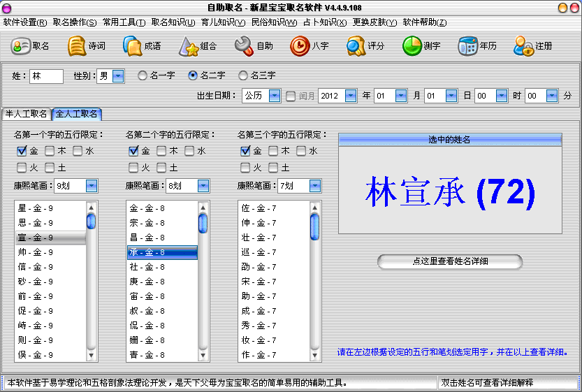
Task: Switch to the 半人工取名 tab
Action: point(27,114)
